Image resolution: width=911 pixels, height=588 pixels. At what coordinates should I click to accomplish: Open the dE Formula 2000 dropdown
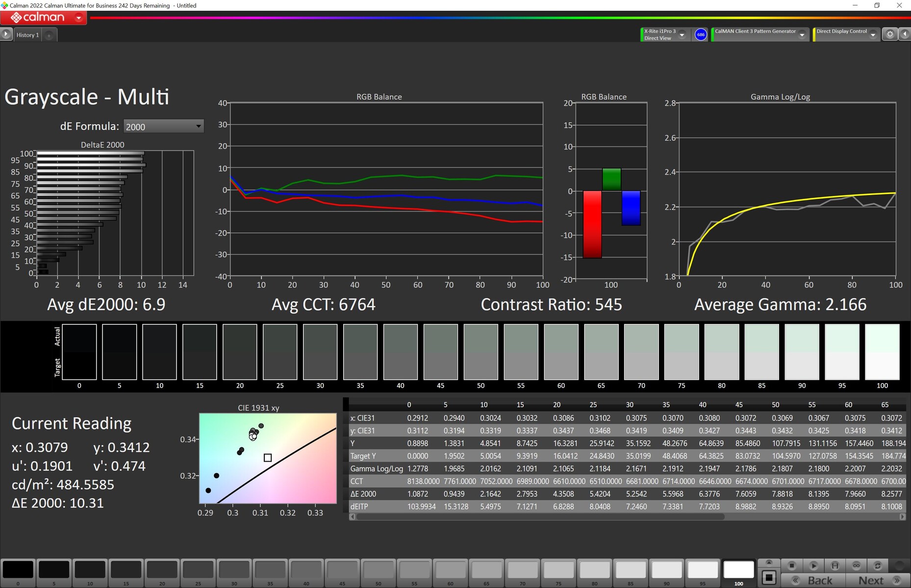click(x=163, y=126)
